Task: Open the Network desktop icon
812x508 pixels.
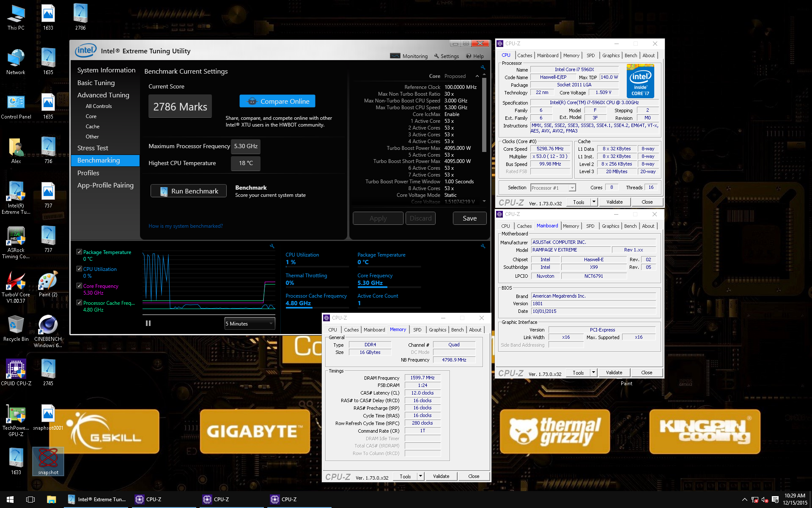Action: 16,62
